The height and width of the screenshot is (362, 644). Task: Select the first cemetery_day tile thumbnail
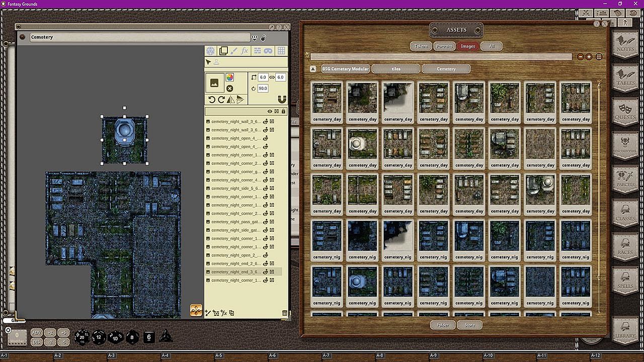327,103
